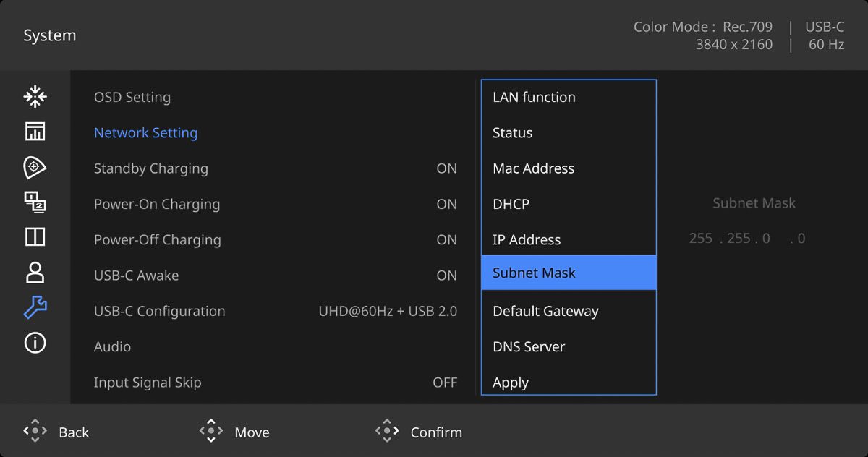The width and height of the screenshot is (868, 457).
Task: Open USB-C Configuration UHD@60Hz + USB 2.0 option
Action: point(388,312)
